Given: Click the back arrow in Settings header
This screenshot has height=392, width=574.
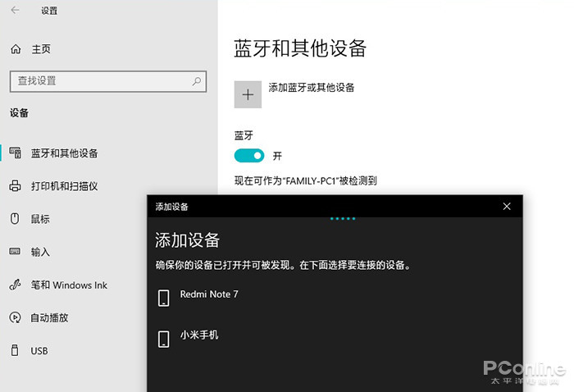Looking at the screenshot, I should pos(15,10).
